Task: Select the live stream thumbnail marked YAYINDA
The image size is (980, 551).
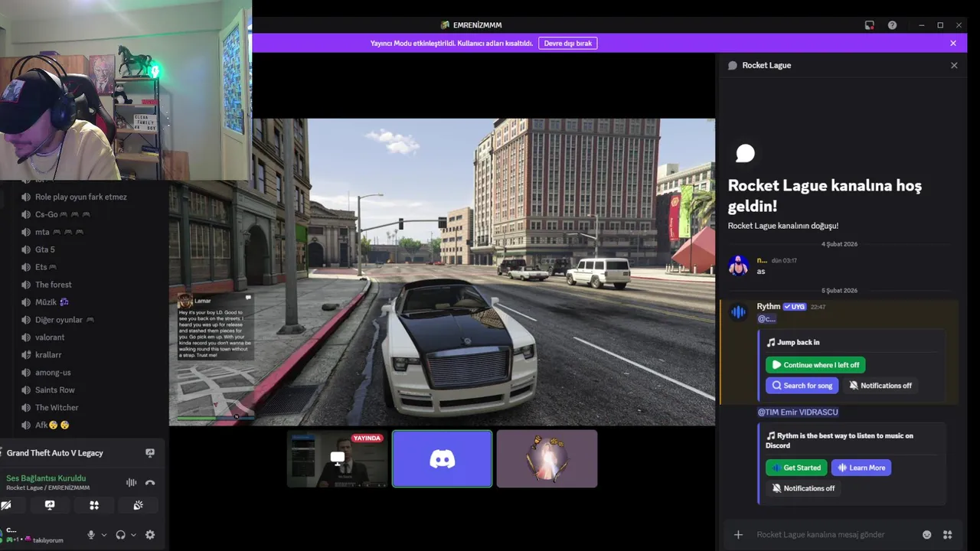Action: coord(337,459)
